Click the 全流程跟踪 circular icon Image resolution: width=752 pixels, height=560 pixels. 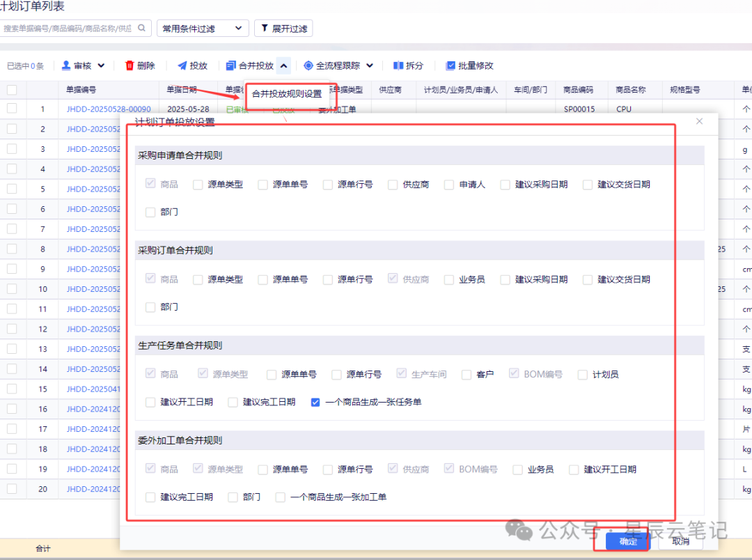pyautogui.click(x=308, y=65)
